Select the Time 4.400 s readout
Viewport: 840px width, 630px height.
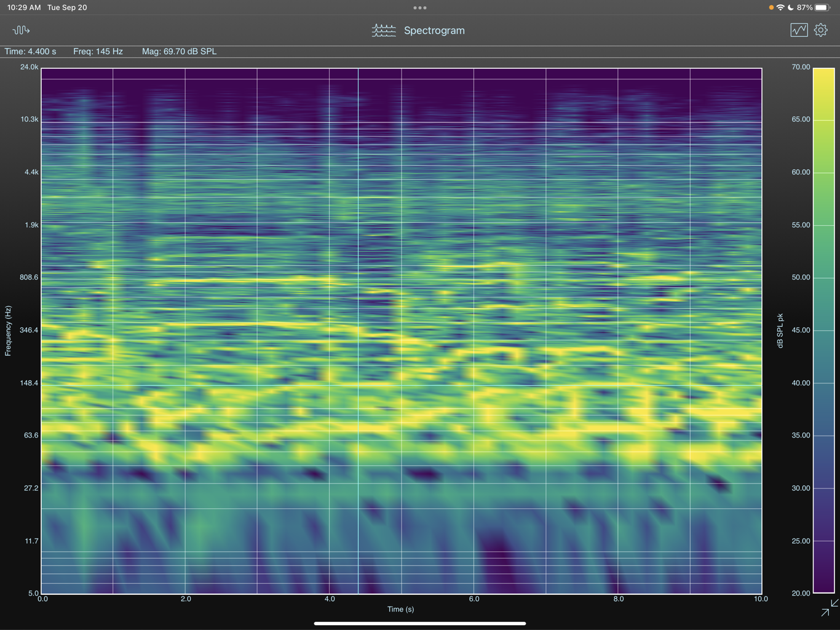(30, 52)
